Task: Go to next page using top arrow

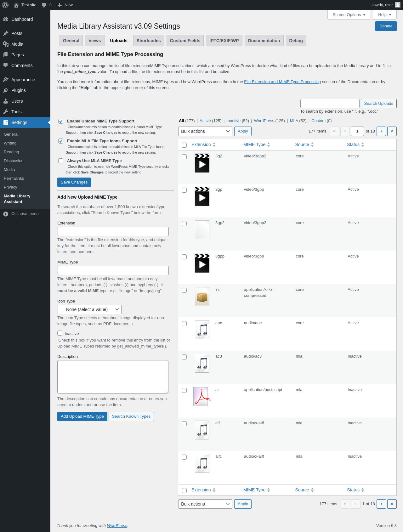Action: 381,131
